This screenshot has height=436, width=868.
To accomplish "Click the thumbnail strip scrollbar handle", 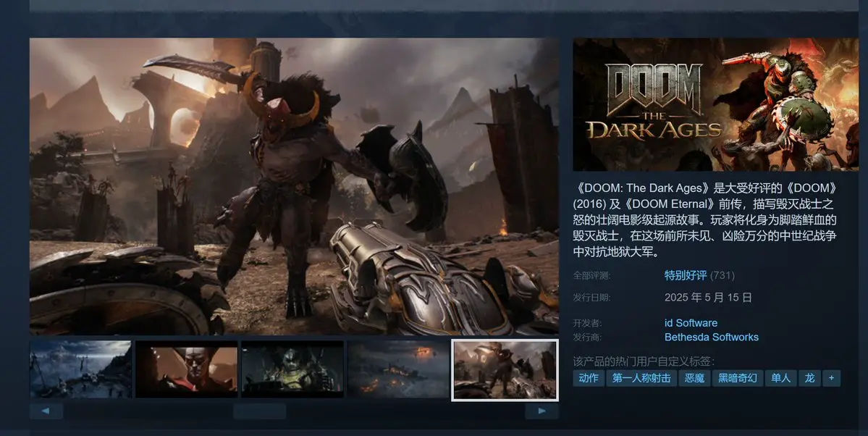I will click(259, 411).
